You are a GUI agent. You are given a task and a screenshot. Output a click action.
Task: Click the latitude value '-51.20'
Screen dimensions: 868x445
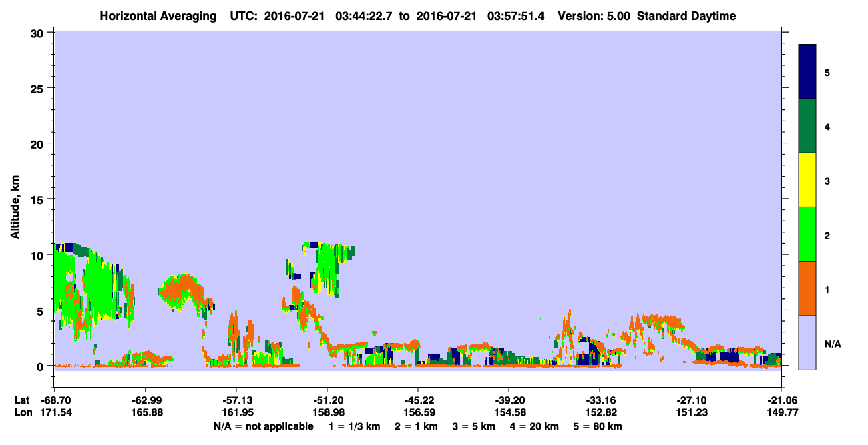(327, 400)
